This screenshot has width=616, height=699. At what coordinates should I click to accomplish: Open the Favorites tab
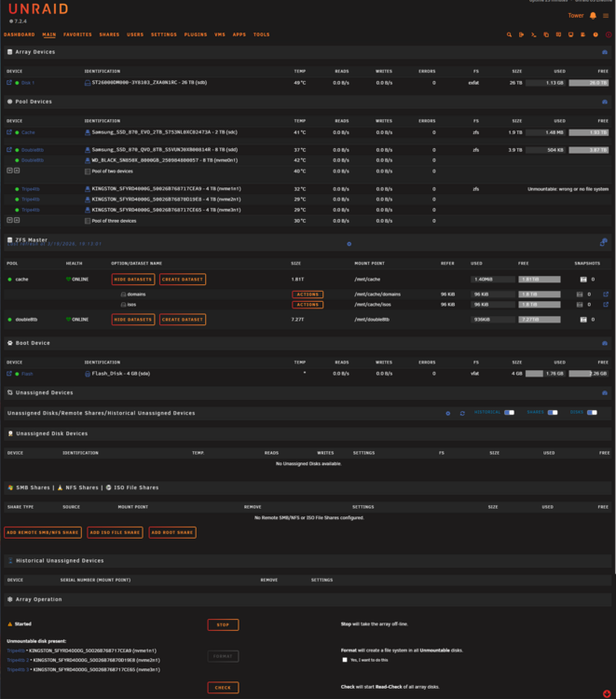(77, 34)
